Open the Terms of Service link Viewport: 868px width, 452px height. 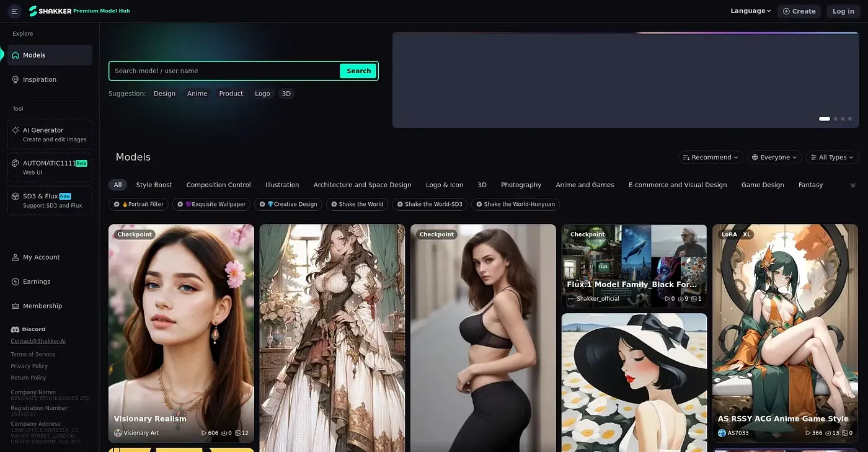(33, 354)
